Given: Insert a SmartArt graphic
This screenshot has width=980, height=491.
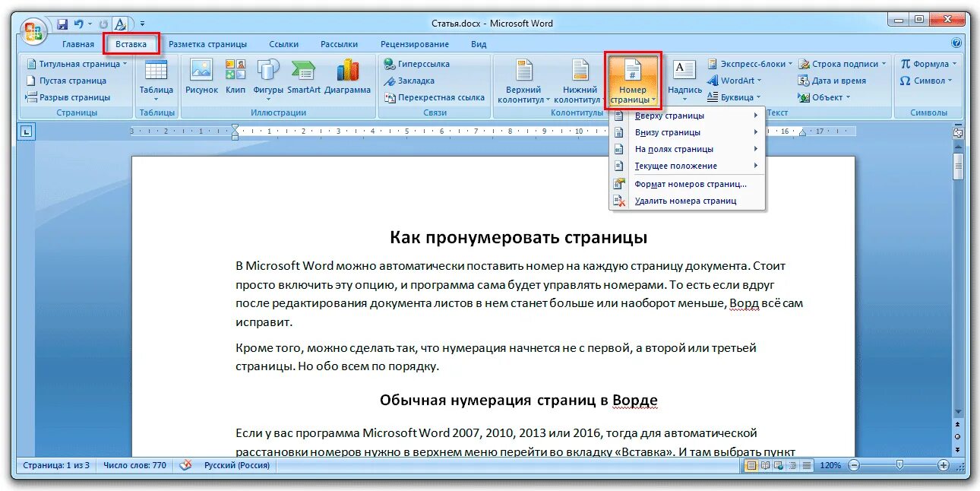Looking at the screenshot, I should click(304, 77).
